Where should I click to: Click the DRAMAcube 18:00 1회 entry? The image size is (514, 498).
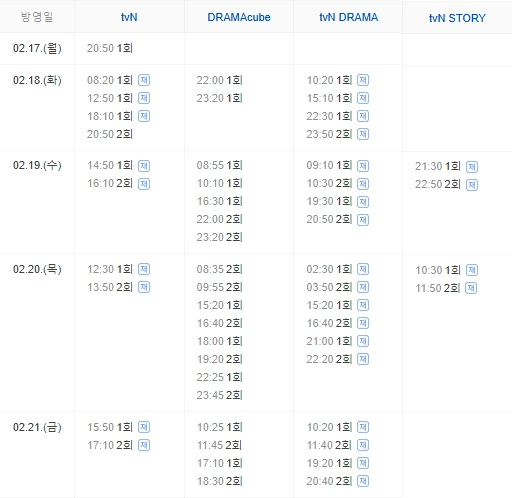tap(219, 341)
